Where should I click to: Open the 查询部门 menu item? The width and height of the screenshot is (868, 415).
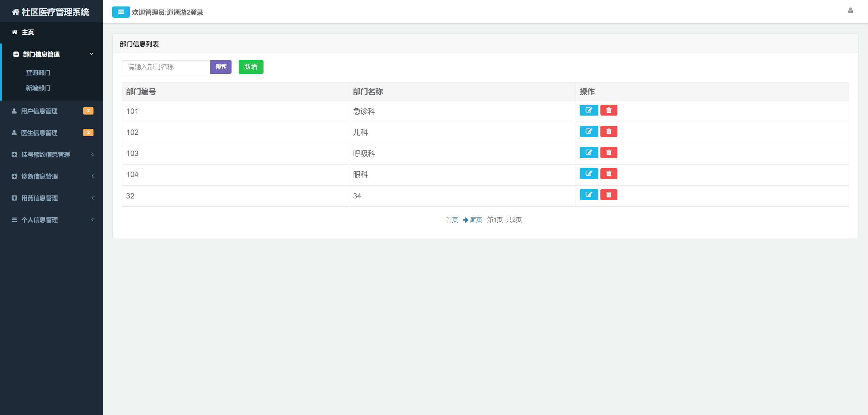tap(38, 73)
